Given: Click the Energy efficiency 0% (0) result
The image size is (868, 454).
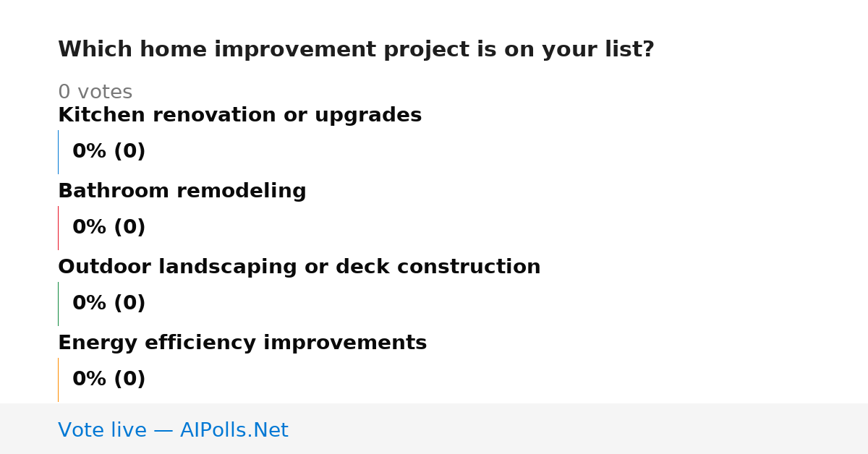Looking at the screenshot, I should [109, 380].
